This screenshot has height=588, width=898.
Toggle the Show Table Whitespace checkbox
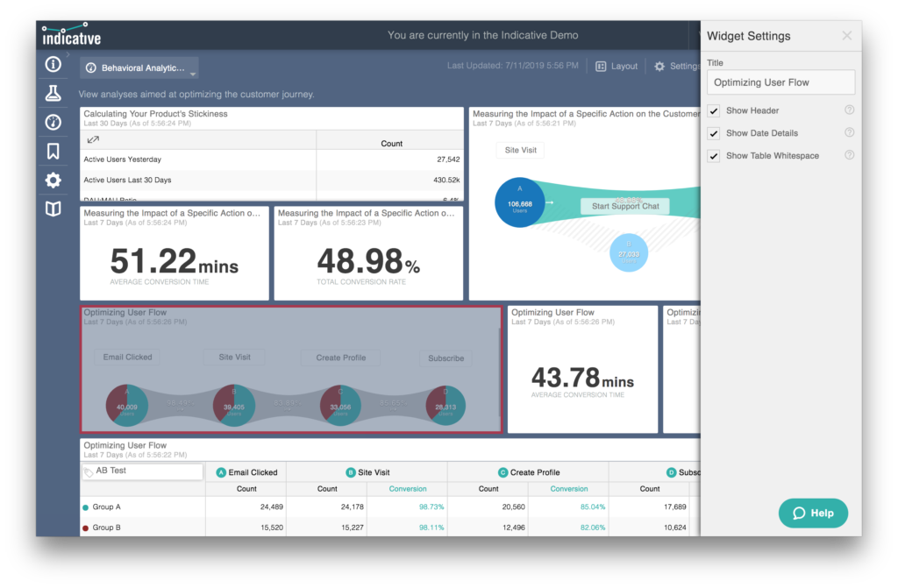pyautogui.click(x=714, y=156)
